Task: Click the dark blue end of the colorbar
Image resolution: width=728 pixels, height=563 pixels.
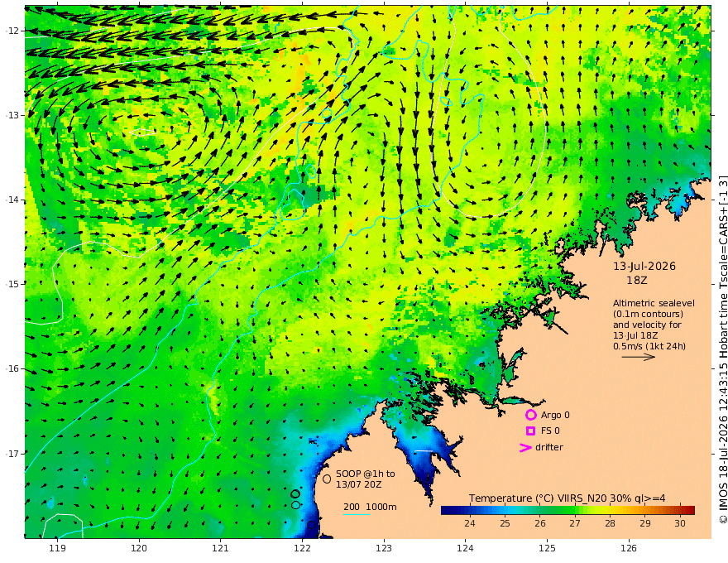Action: [x=447, y=511]
